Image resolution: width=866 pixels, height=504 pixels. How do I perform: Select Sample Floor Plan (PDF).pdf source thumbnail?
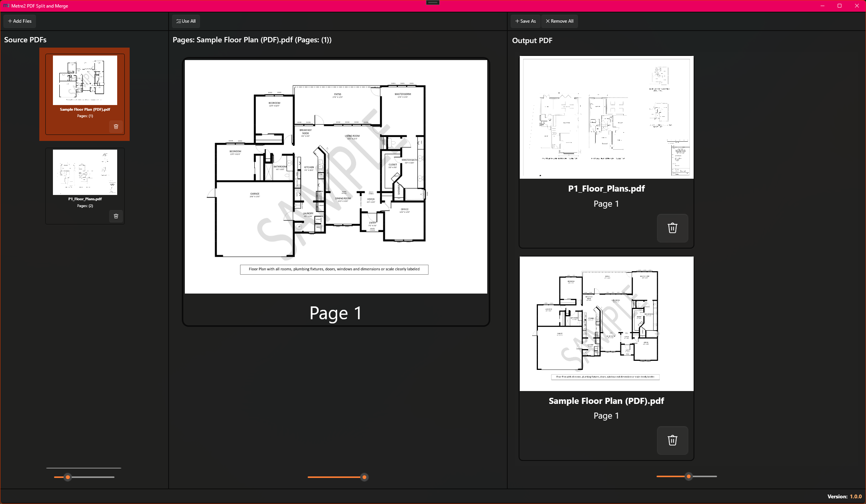(85, 80)
